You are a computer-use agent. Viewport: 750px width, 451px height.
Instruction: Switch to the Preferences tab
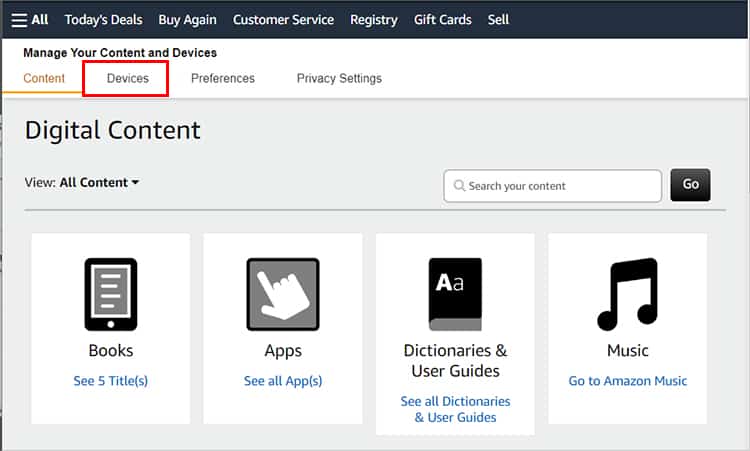tap(223, 78)
